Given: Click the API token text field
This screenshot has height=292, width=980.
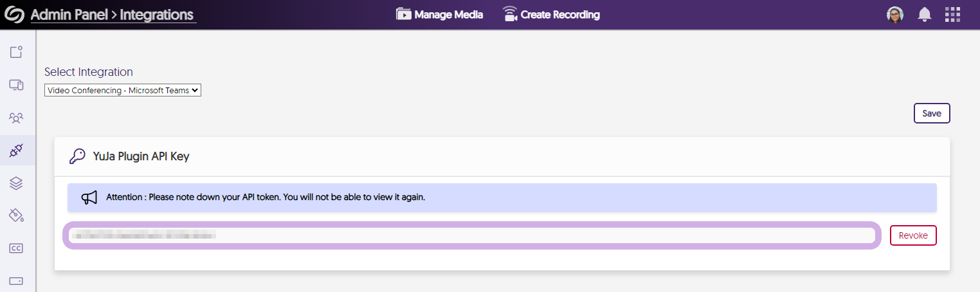Looking at the screenshot, I should coord(471,236).
